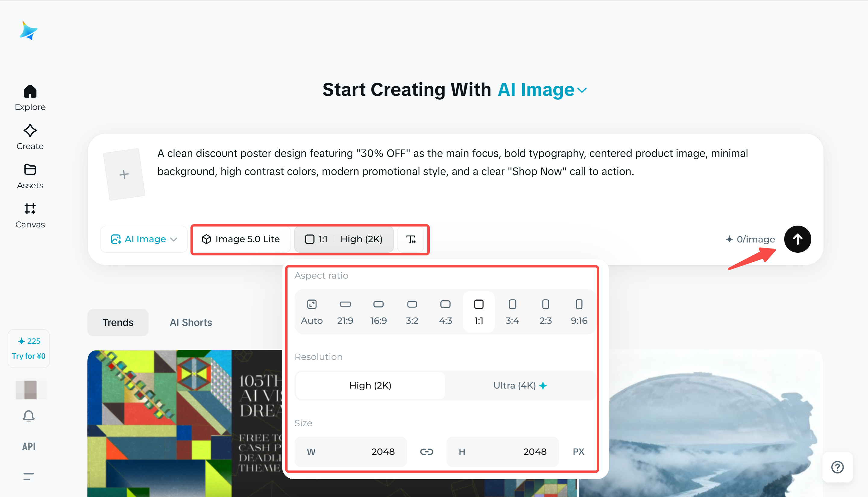Image resolution: width=868 pixels, height=497 pixels.
Task: Open the Assets panel
Action: pos(30,176)
